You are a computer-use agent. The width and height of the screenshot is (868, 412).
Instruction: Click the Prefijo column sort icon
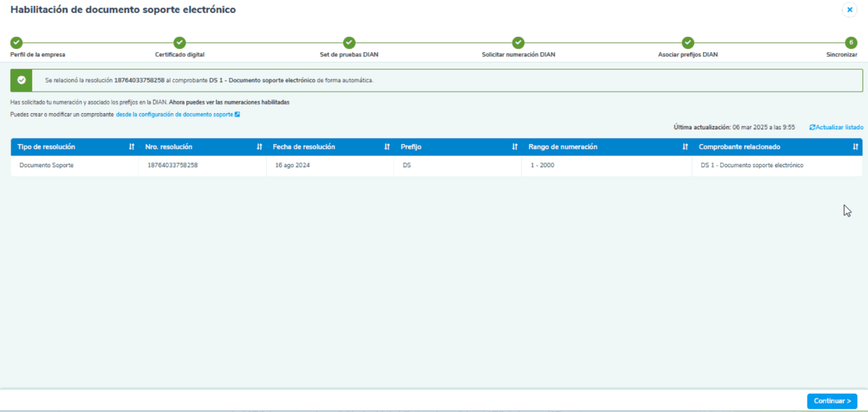515,147
